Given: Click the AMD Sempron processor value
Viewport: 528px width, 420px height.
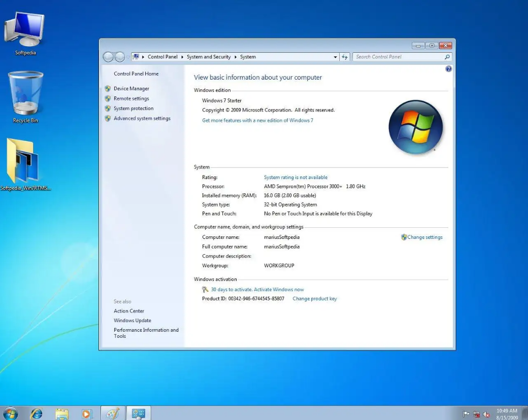Looking at the screenshot, I should (x=314, y=187).
